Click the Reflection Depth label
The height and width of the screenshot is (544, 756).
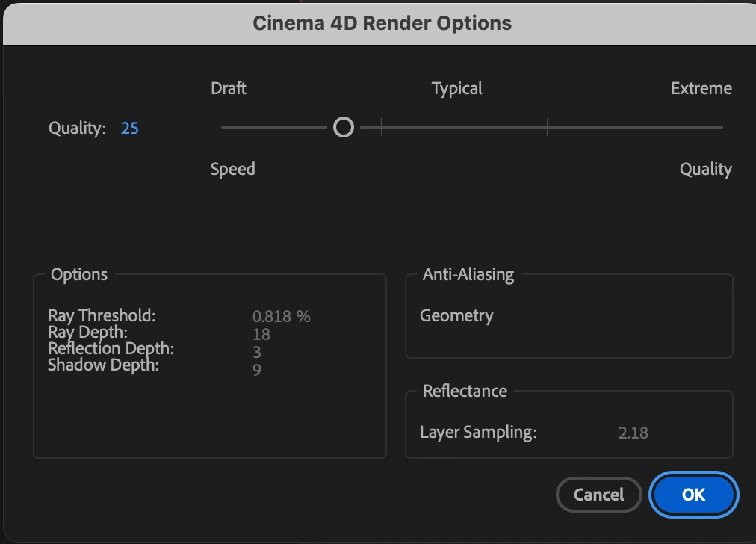click(x=111, y=348)
